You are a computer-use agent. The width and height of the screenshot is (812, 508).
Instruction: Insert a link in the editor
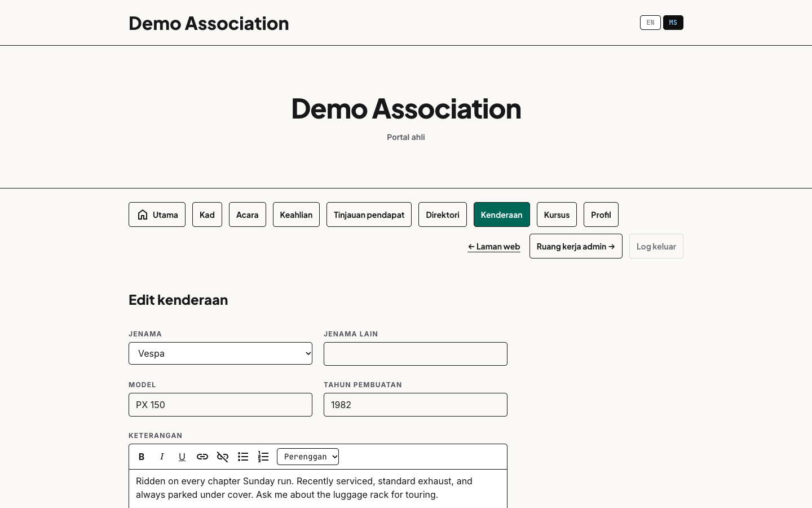202,457
